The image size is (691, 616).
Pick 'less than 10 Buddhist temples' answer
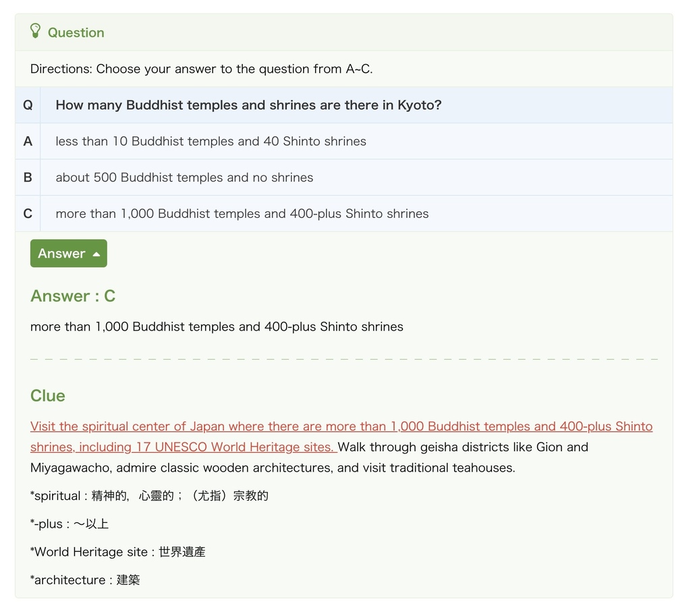click(211, 142)
